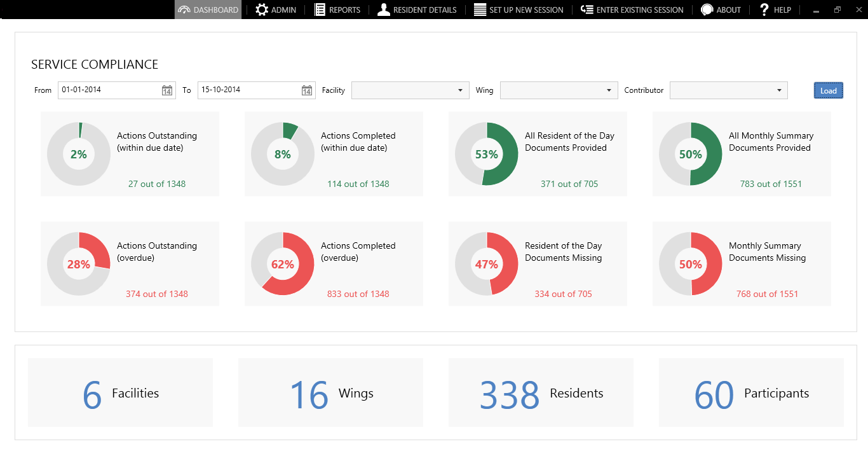Click the 62% overdue completed donut chart
Screen dimensions: 868x463
pos(283,264)
